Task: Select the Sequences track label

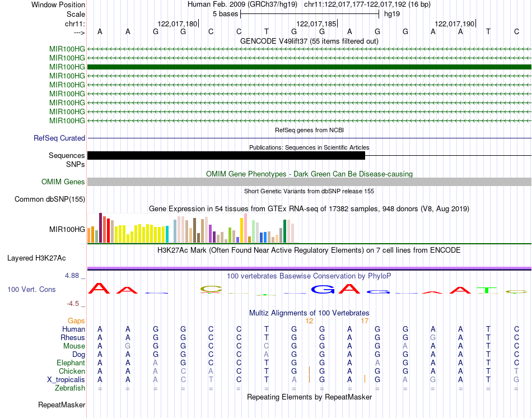Action: pos(67,156)
